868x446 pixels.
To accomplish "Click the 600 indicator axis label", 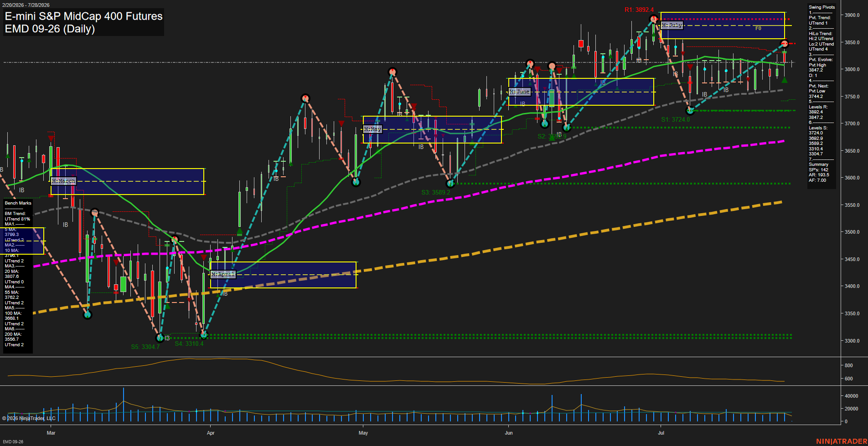I will click(x=848, y=379).
